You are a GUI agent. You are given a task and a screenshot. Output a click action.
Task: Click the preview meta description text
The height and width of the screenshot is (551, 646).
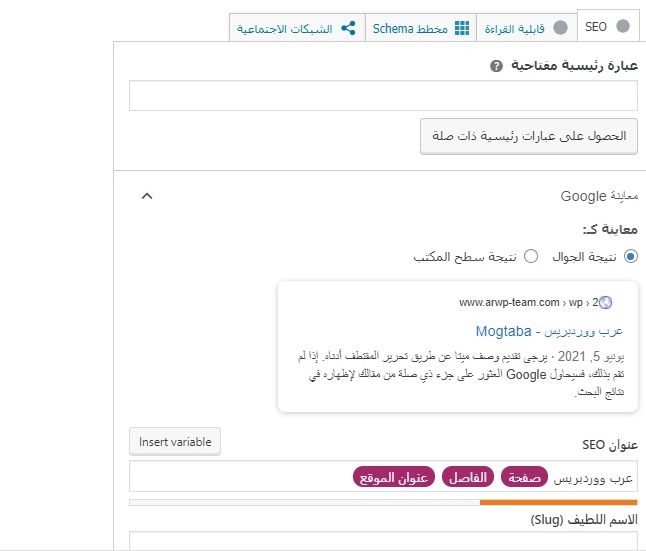[461, 374]
